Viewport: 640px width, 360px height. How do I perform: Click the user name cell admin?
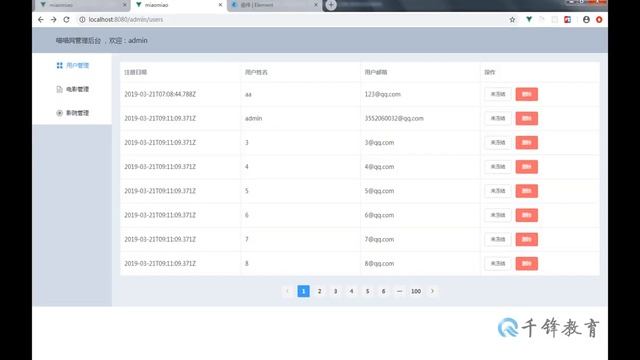pos(253,118)
